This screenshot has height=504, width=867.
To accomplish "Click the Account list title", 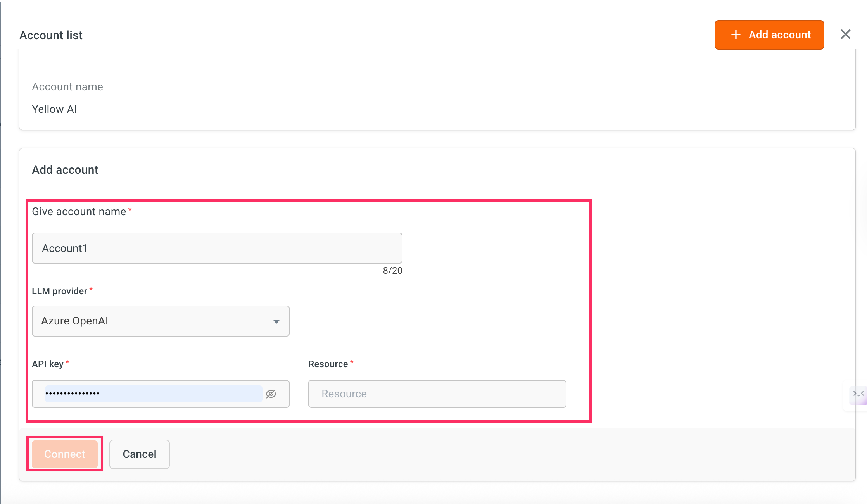I will click(x=51, y=35).
